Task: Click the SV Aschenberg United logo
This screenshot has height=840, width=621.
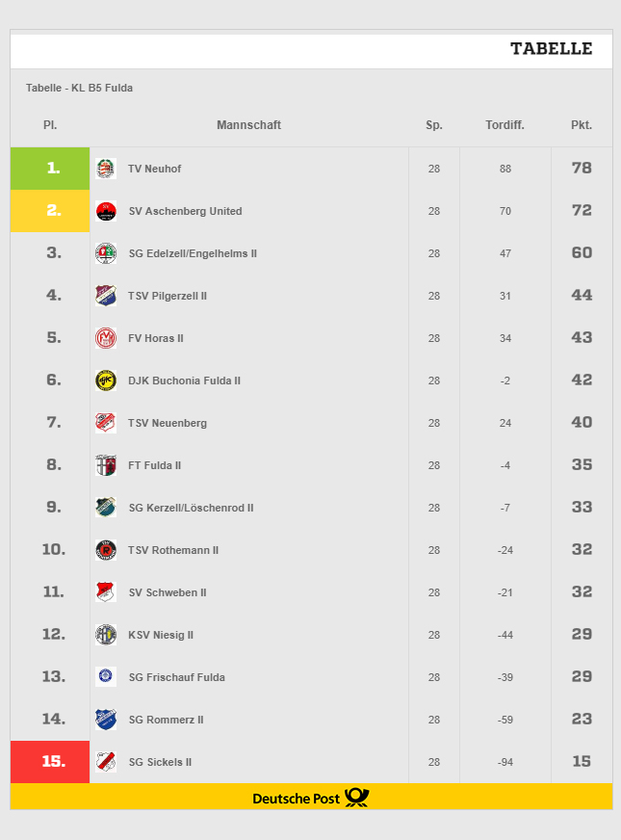Action: pyautogui.click(x=106, y=211)
